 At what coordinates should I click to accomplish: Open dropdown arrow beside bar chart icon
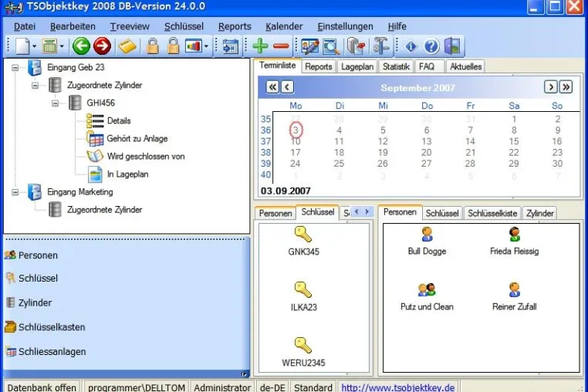click(206, 46)
